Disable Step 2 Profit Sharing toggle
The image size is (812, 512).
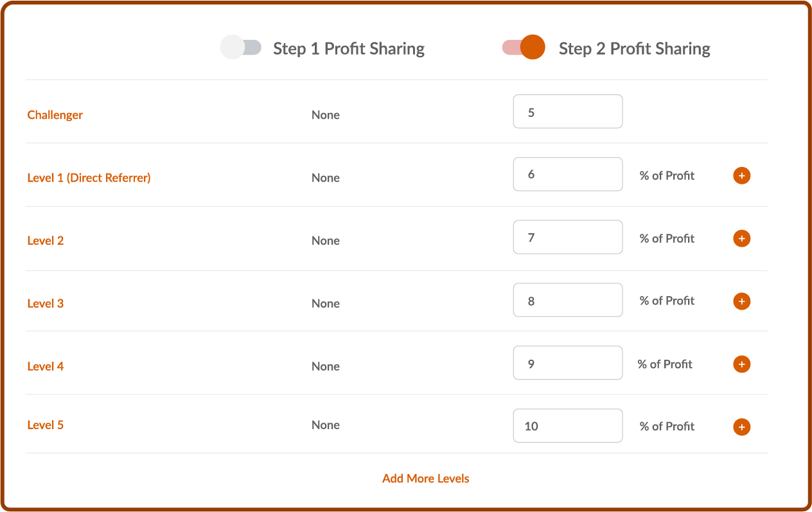tap(524, 48)
